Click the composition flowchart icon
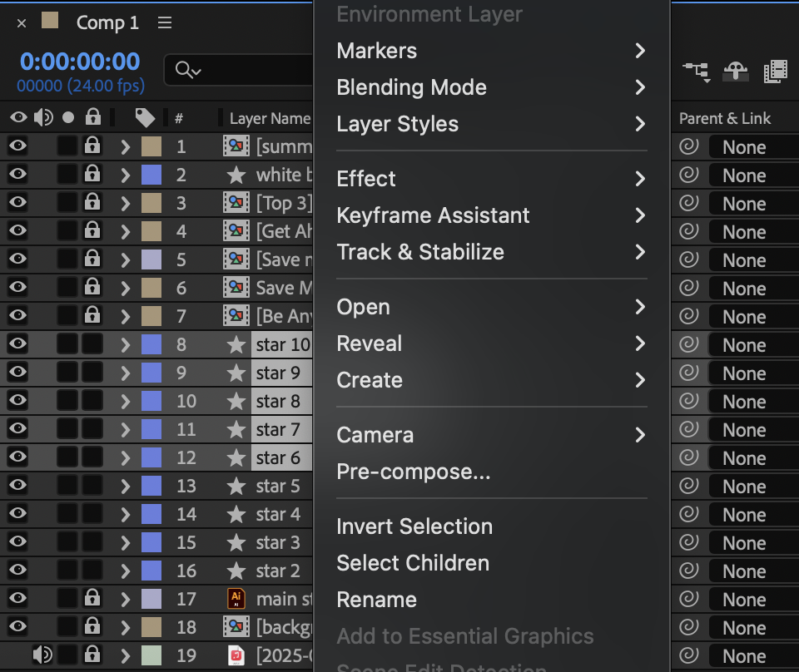The width and height of the screenshot is (799, 672). pos(696,72)
